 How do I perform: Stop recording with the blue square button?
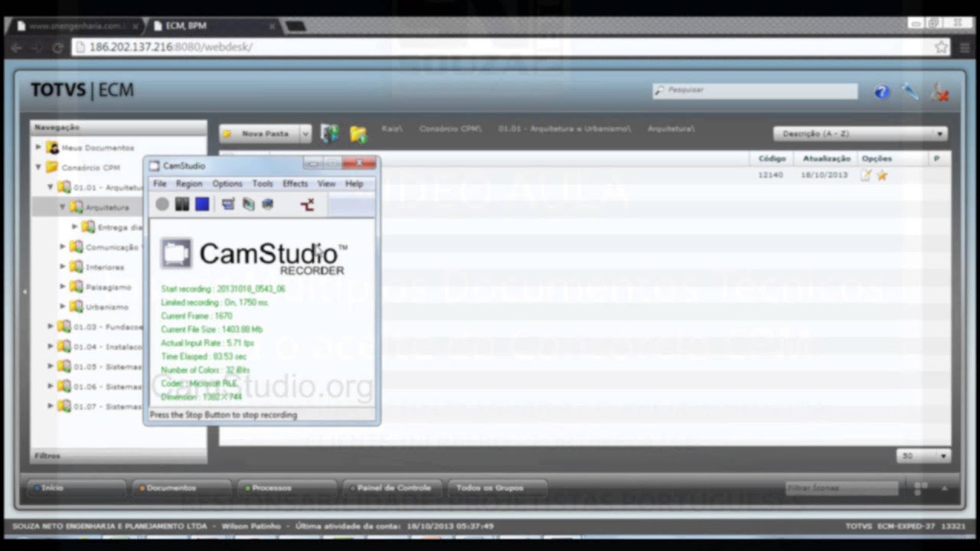point(202,204)
